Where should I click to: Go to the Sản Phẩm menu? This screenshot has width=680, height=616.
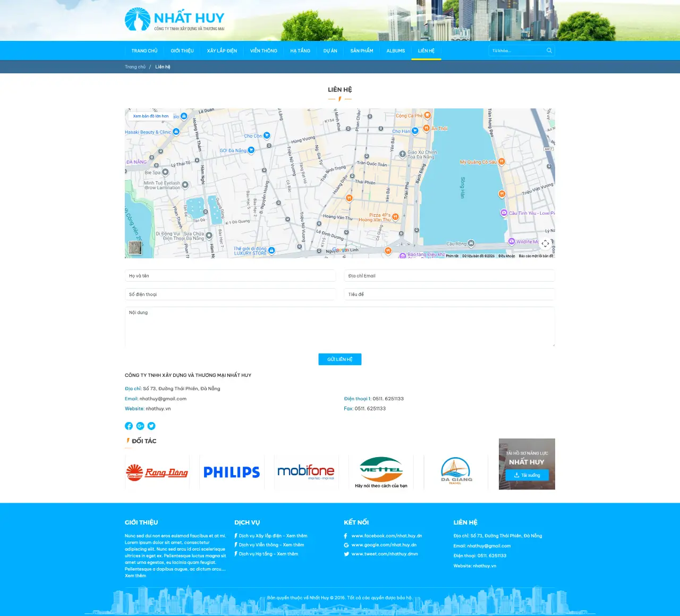[x=362, y=51]
